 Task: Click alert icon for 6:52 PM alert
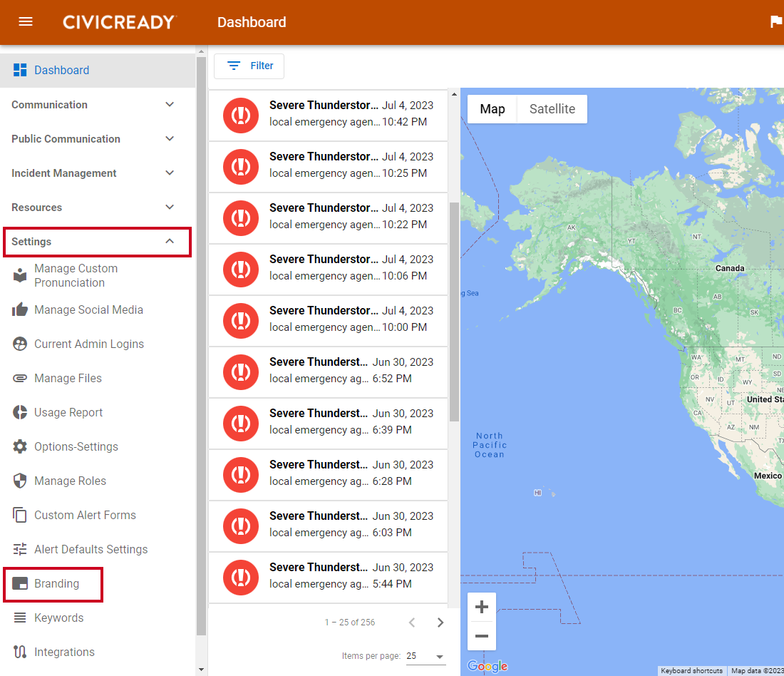pos(241,372)
